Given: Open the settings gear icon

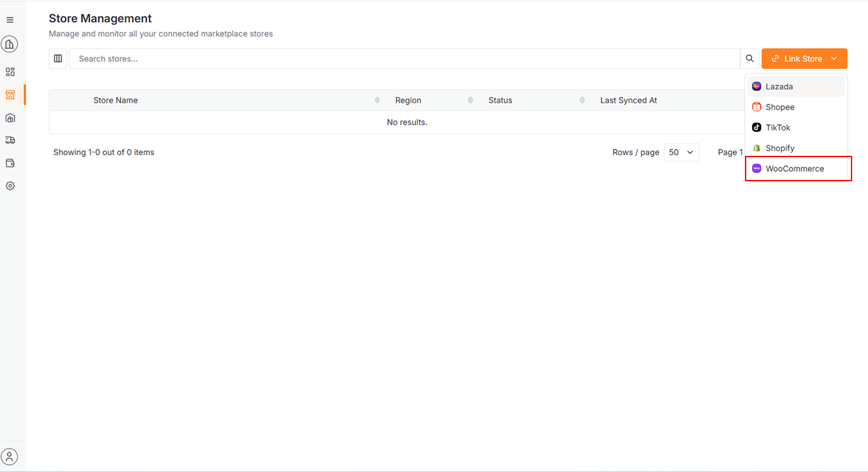Looking at the screenshot, I should coord(10,186).
